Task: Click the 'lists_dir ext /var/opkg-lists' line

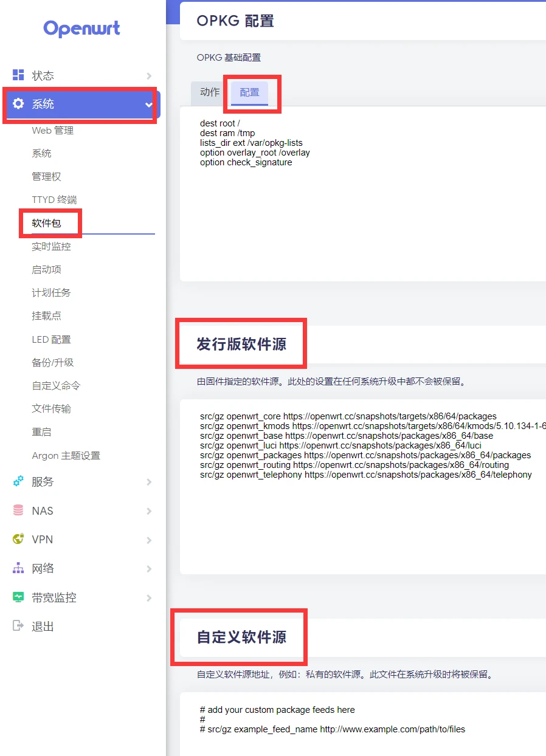Action: click(251, 143)
